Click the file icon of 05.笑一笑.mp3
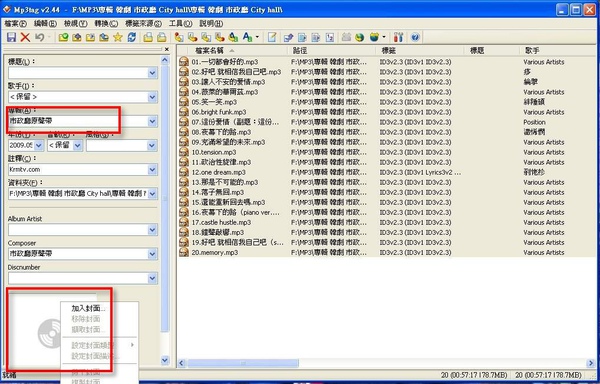 tap(184, 102)
